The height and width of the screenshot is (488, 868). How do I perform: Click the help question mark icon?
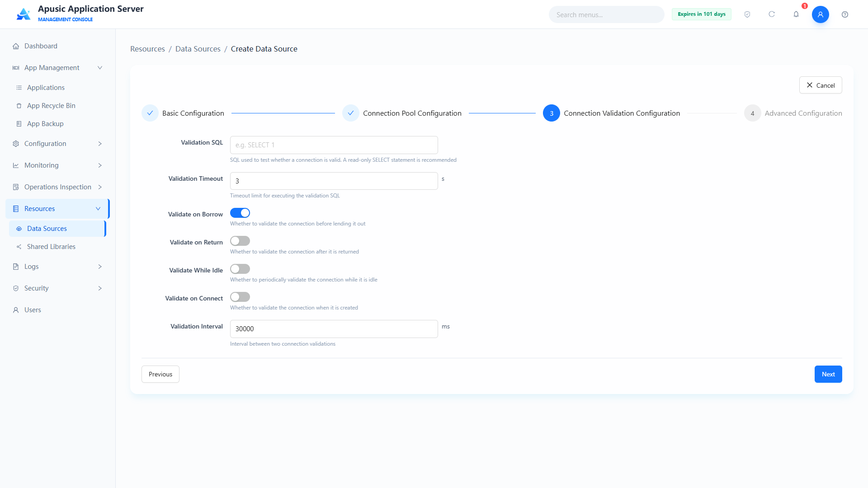pos(845,14)
